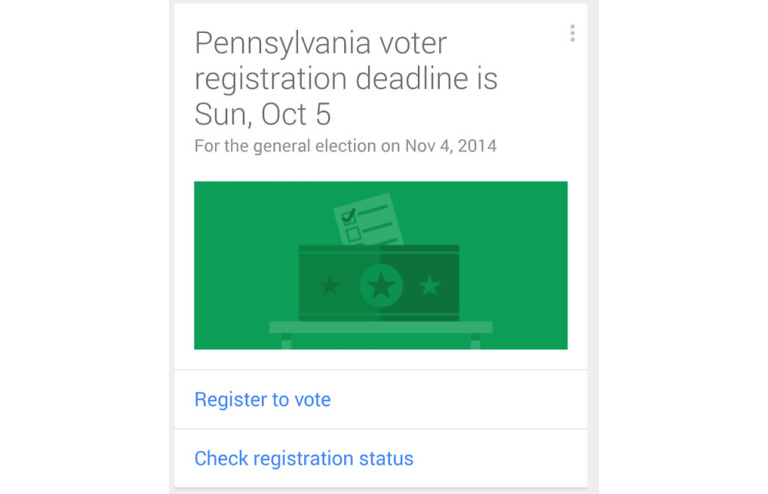The image size is (768, 494).
Task: Click the empty checkbox on the ballot paper
Action: click(353, 233)
